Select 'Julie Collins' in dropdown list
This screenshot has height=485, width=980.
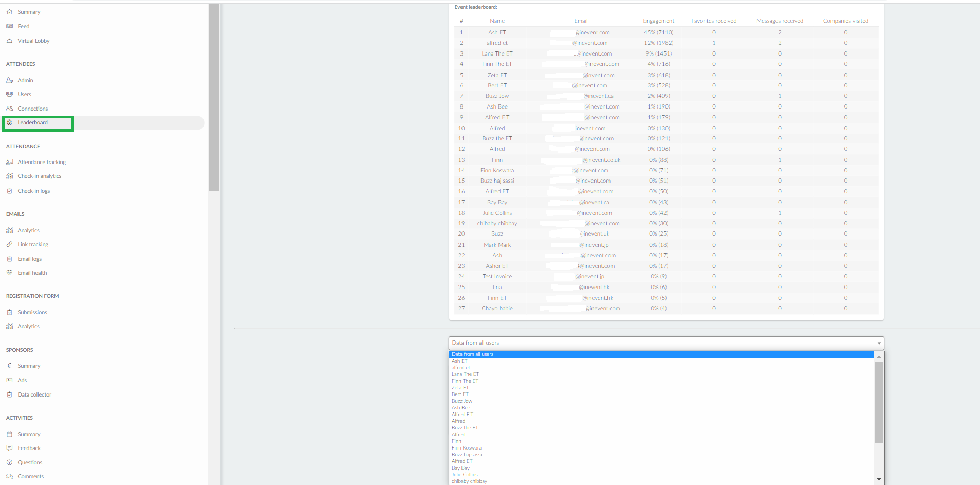click(x=661, y=475)
